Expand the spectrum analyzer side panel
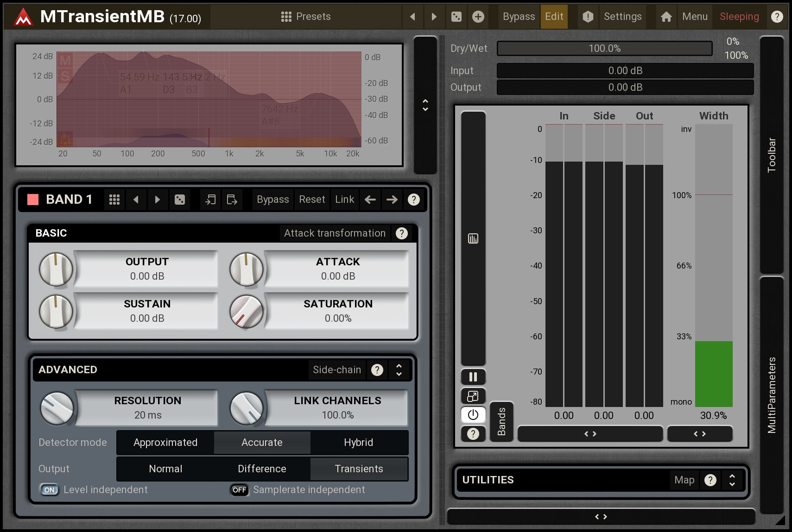 pos(425,105)
